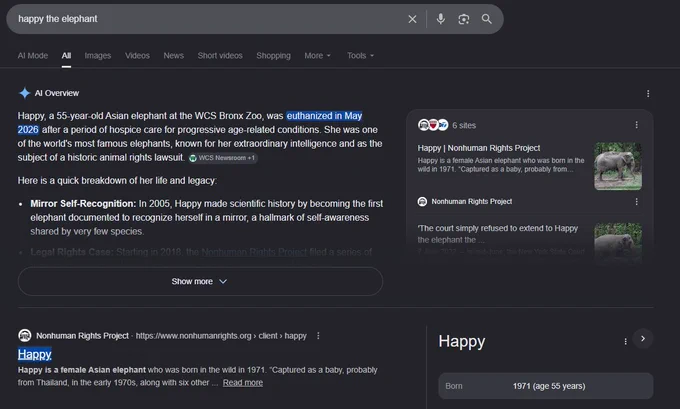Viewport: 680px width, 409px height.
Task: Open the More dropdown in search tabs
Action: pyautogui.click(x=317, y=56)
